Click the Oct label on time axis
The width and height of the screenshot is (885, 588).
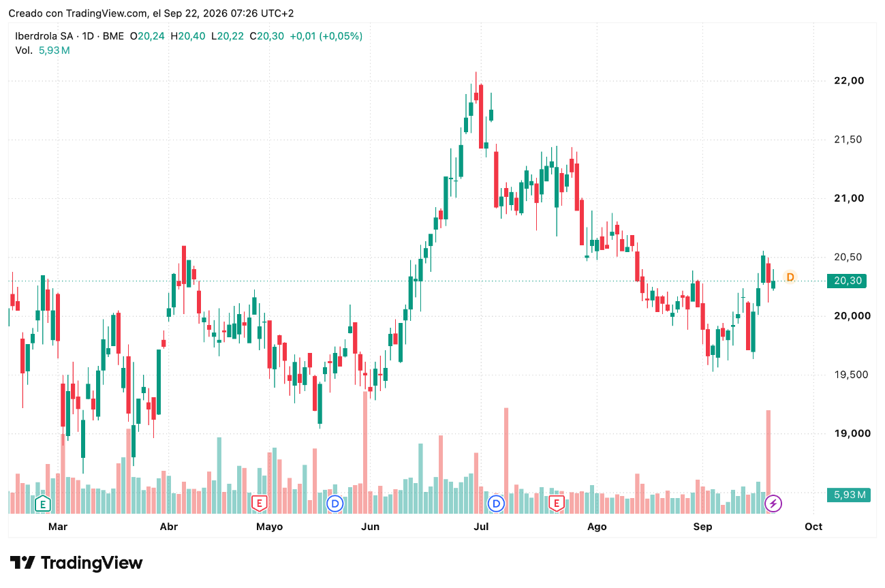[x=813, y=527]
